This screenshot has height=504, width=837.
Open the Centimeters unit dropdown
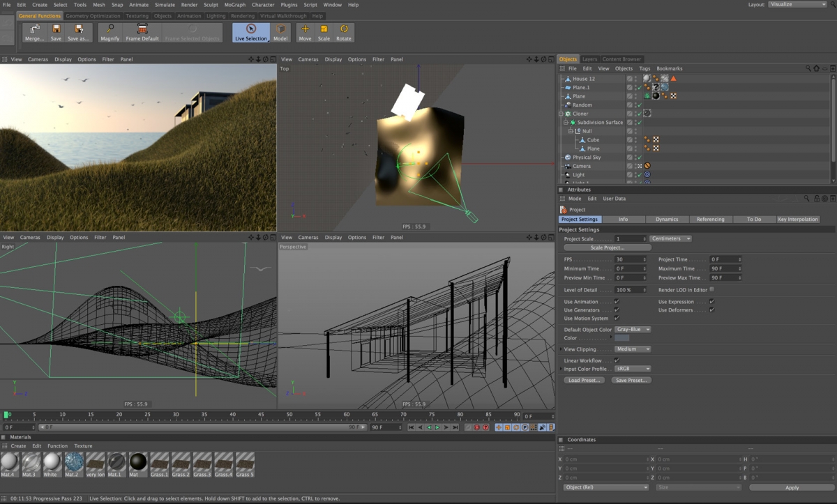point(670,238)
